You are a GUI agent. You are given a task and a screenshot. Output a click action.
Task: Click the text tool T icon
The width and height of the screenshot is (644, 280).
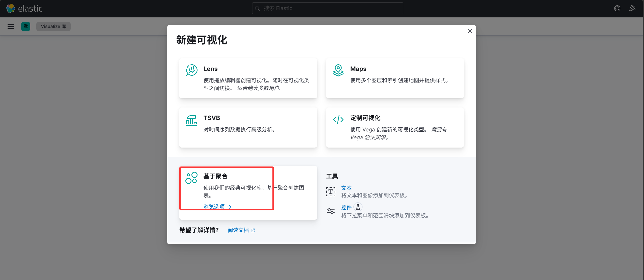tap(331, 192)
